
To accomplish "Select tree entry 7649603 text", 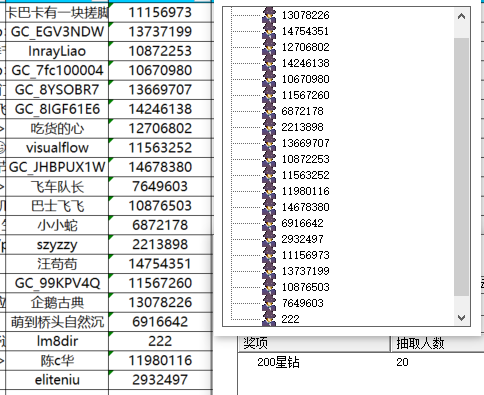I will tap(302, 303).
